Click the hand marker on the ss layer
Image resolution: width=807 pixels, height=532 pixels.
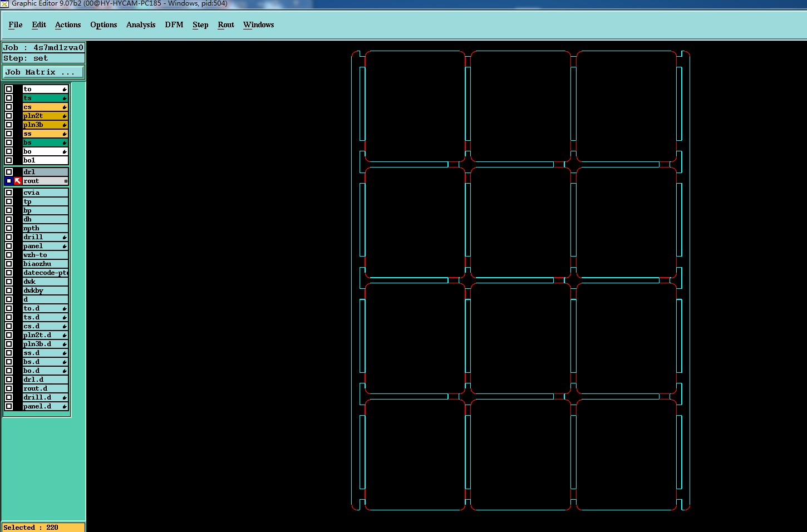point(65,134)
